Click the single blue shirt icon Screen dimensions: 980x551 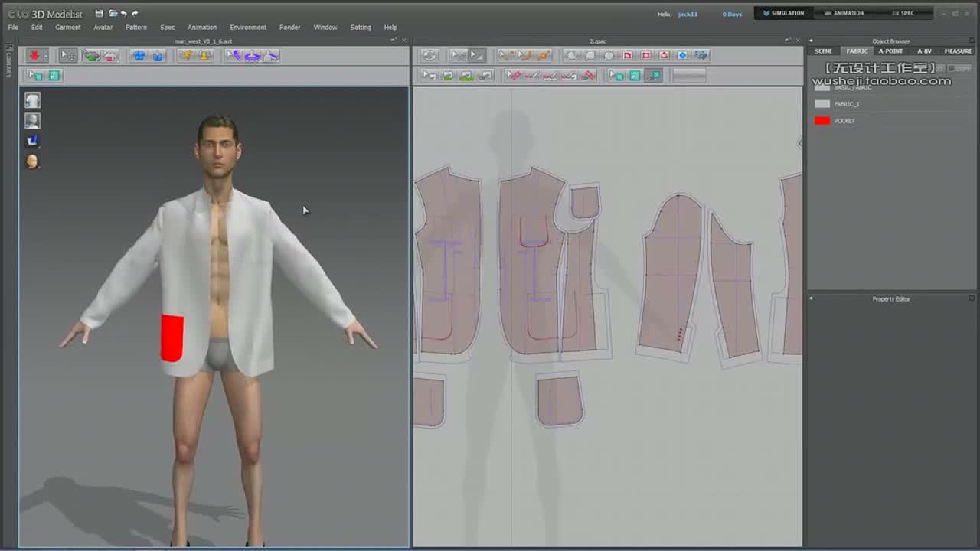pos(158,55)
